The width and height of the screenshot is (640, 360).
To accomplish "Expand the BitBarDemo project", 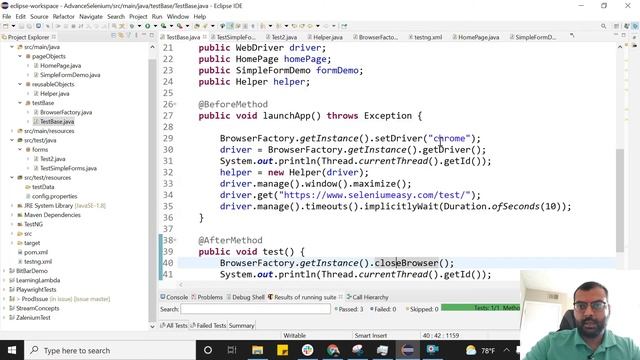I will pyautogui.click(x=4, y=271).
